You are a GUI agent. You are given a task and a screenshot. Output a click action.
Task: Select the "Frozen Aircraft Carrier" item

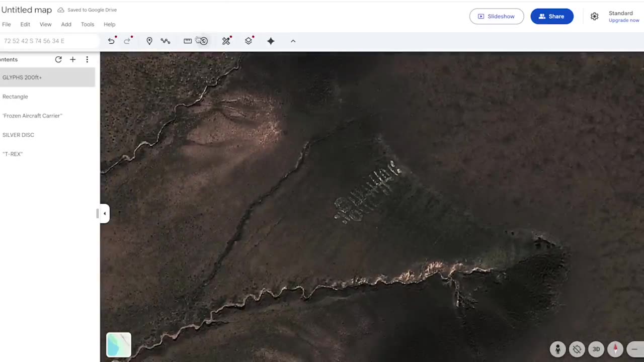(x=47, y=116)
